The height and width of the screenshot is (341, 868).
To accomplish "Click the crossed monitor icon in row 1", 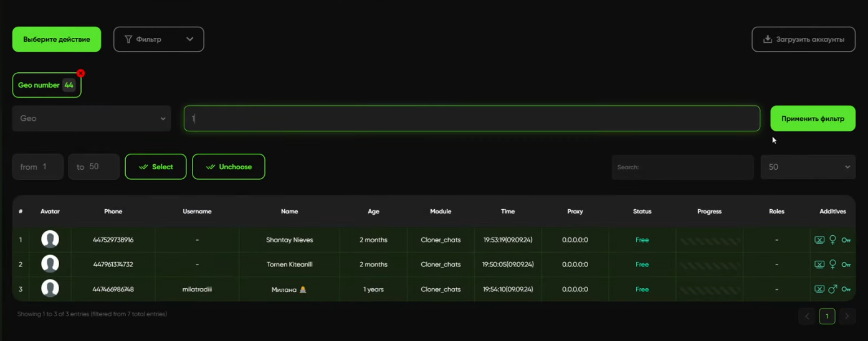I will point(819,240).
